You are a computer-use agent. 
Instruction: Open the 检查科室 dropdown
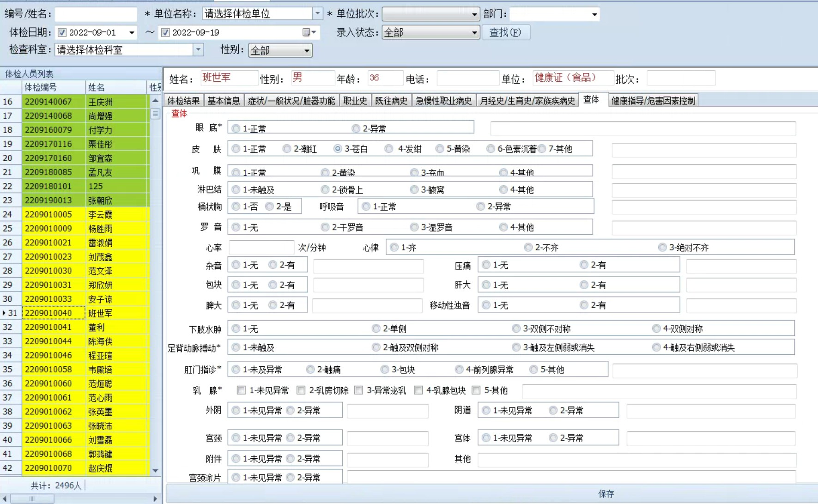[x=198, y=50]
